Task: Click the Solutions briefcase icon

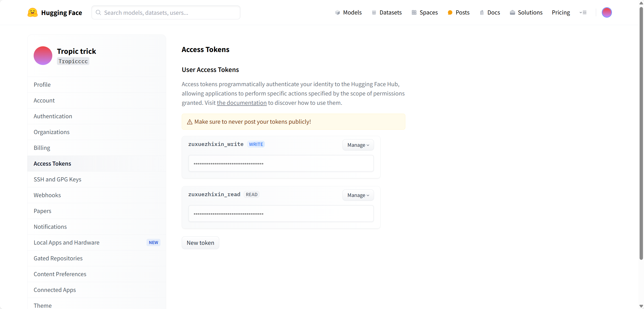Action: coord(512,12)
